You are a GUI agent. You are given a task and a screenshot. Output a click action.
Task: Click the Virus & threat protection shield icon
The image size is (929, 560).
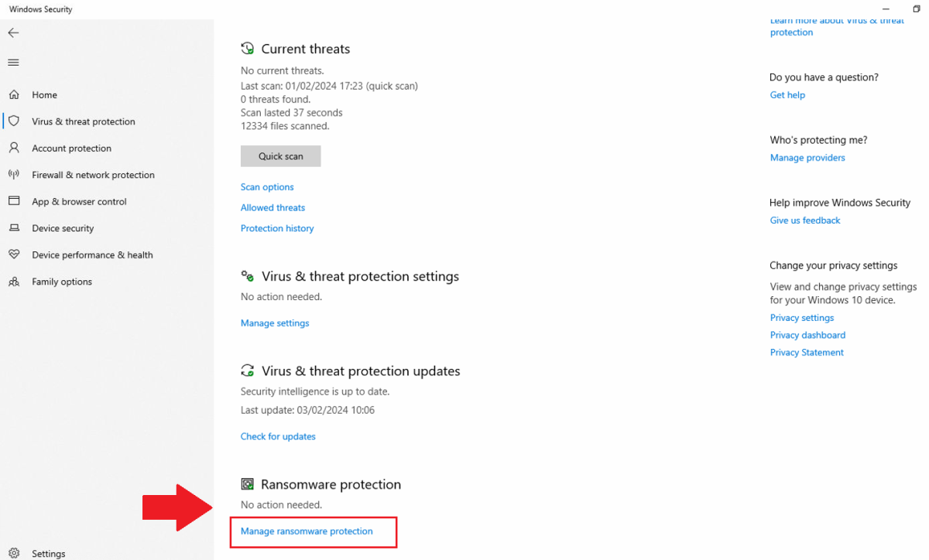pos(14,121)
